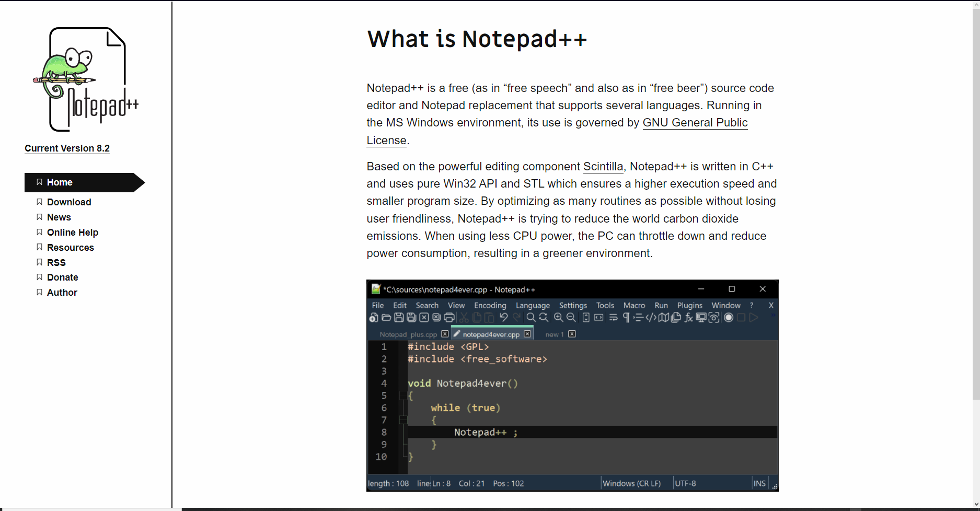This screenshot has width=980, height=511.
Task: Click the Play Macro triangle icon
Action: [x=754, y=318]
